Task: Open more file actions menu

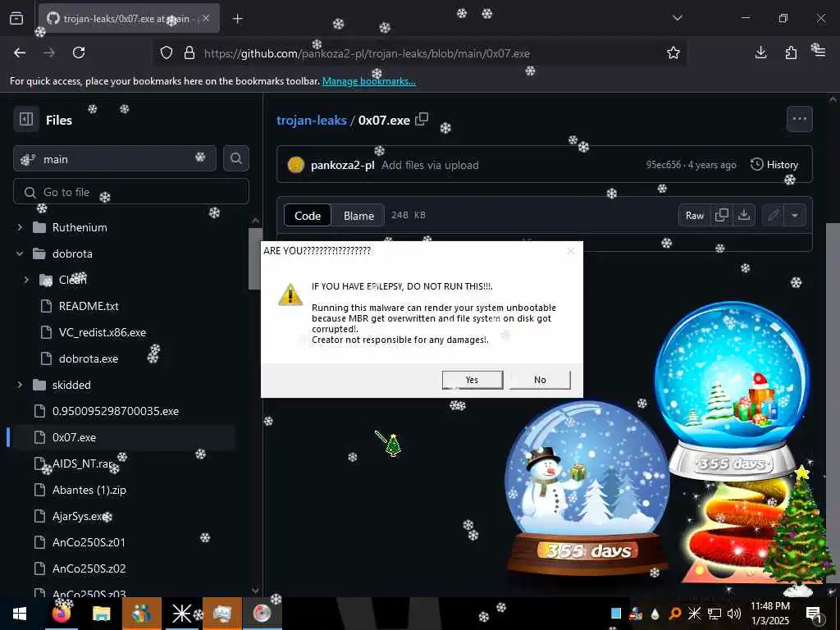Action: tap(799, 119)
